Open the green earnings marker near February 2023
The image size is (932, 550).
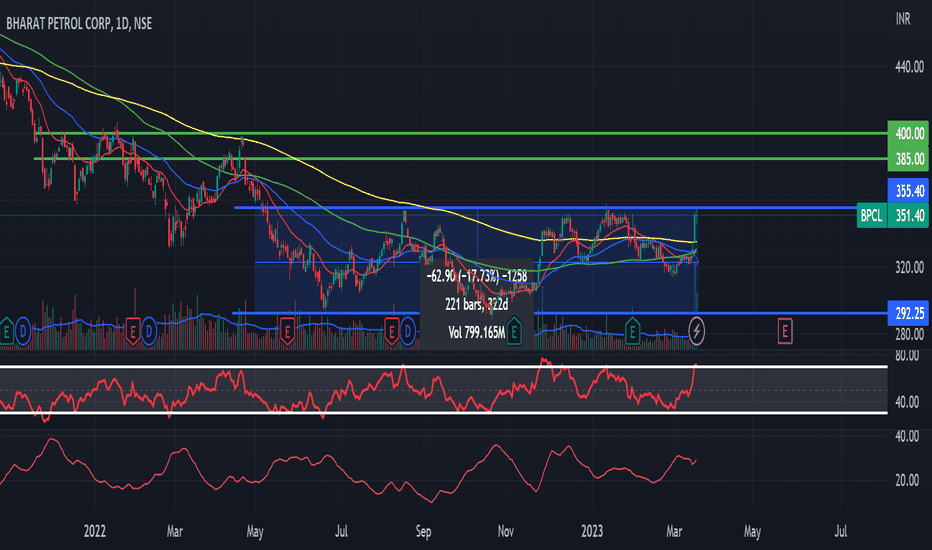tap(632, 331)
